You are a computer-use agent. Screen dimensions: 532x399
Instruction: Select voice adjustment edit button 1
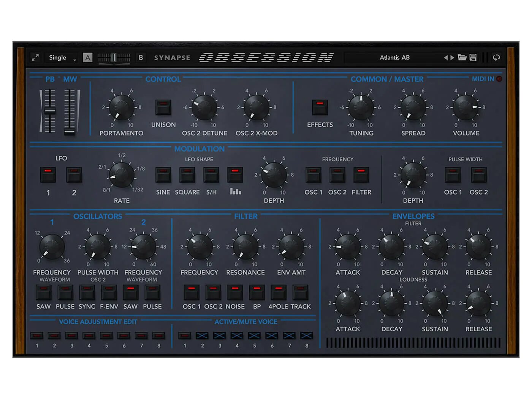coord(37,336)
